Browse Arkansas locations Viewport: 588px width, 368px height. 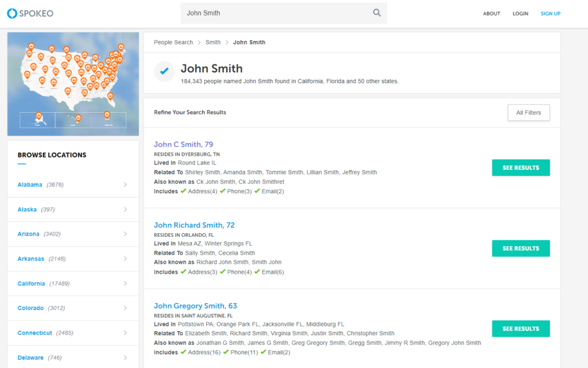click(31, 259)
